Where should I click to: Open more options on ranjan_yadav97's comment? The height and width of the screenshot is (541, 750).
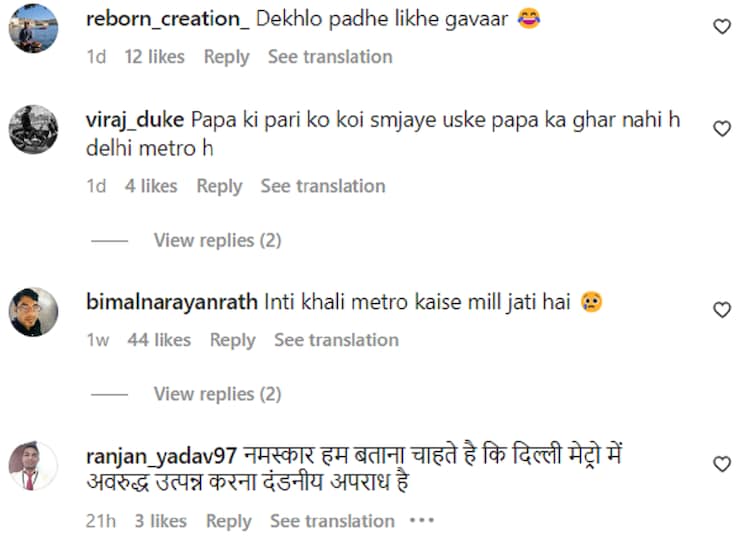(x=422, y=521)
